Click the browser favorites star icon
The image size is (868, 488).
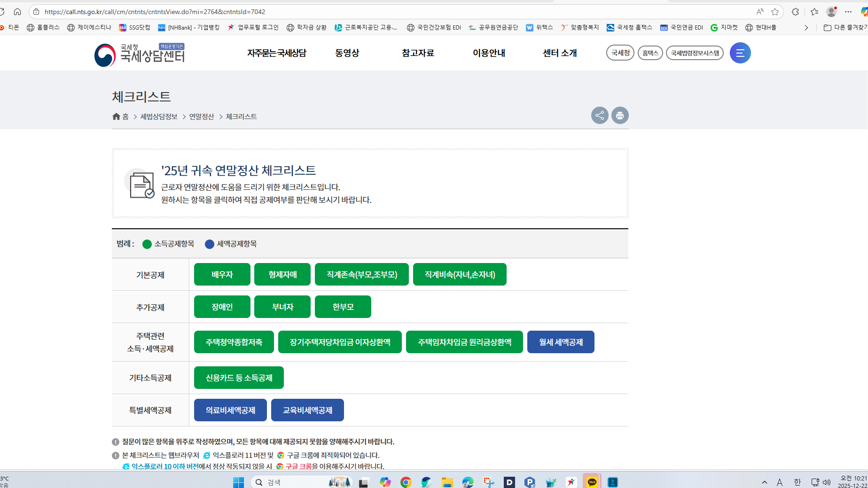[775, 12]
